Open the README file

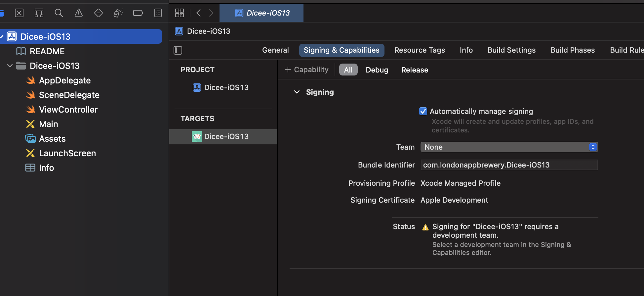point(47,51)
